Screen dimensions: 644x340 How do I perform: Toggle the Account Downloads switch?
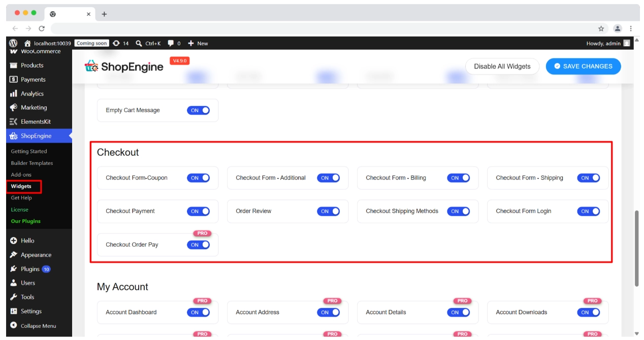[x=588, y=312]
